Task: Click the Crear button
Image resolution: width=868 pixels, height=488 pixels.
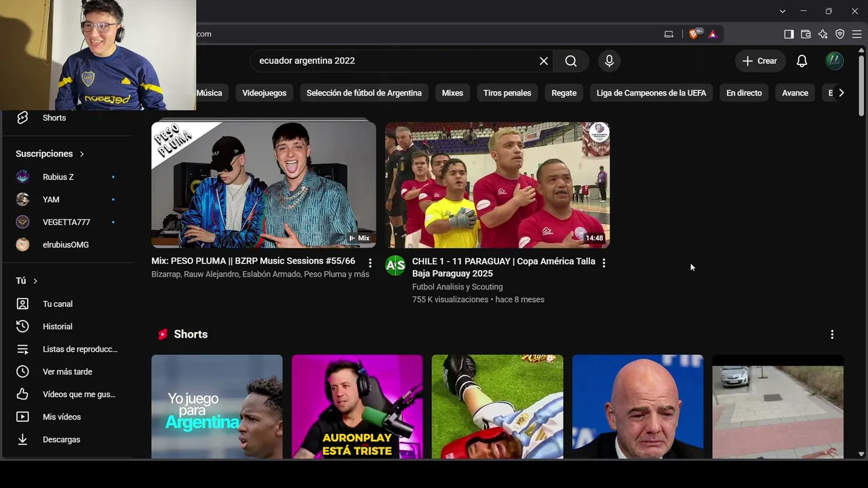Action: [x=760, y=61]
